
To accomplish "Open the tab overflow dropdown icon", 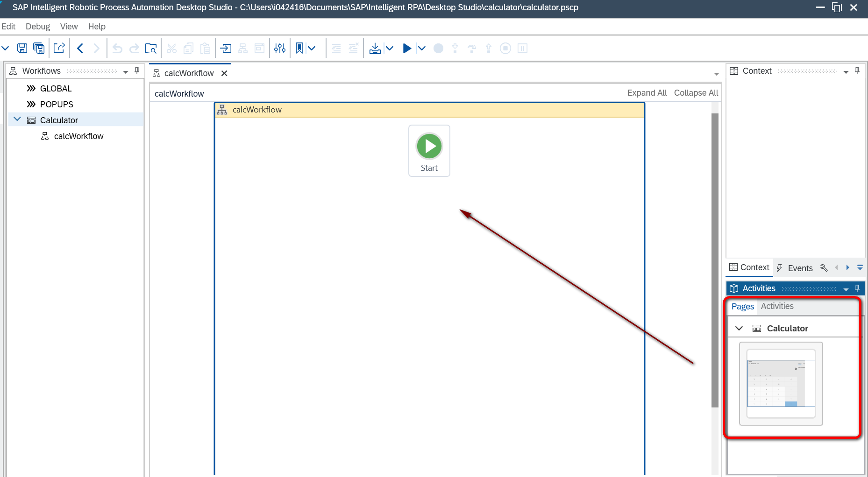I will coord(860,268).
